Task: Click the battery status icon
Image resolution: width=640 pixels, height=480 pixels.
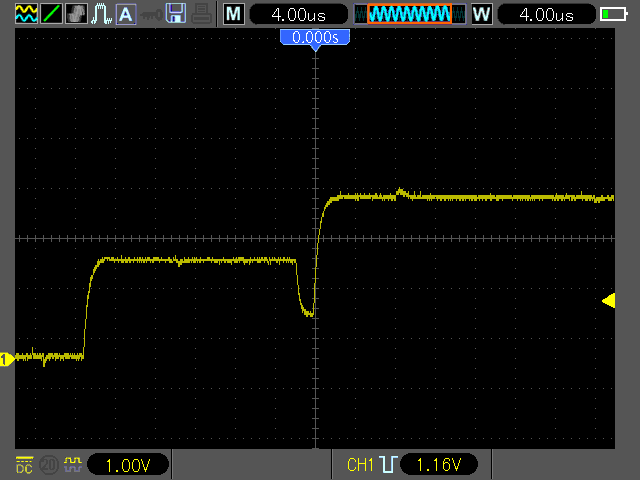Action: (x=614, y=14)
